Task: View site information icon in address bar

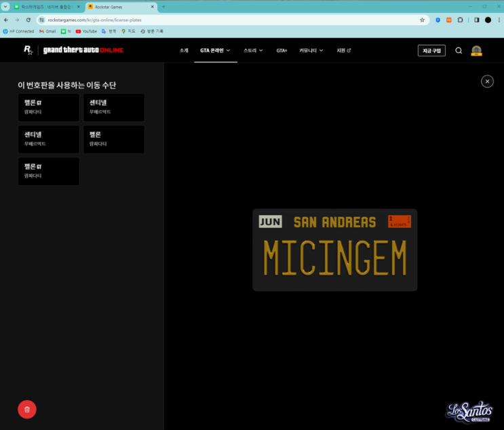Action: click(x=41, y=20)
